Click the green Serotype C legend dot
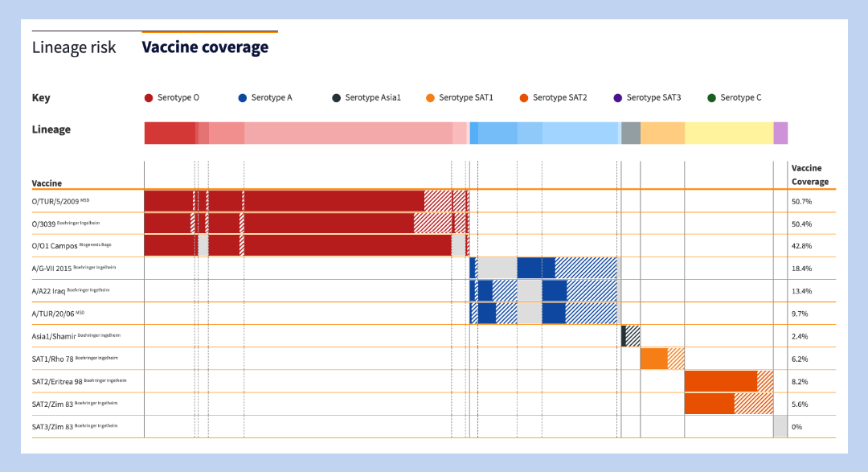 [712, 98]
